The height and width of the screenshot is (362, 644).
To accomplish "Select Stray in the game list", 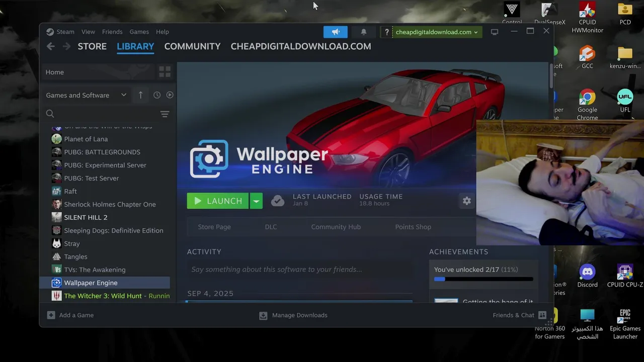I will point(71,243).
